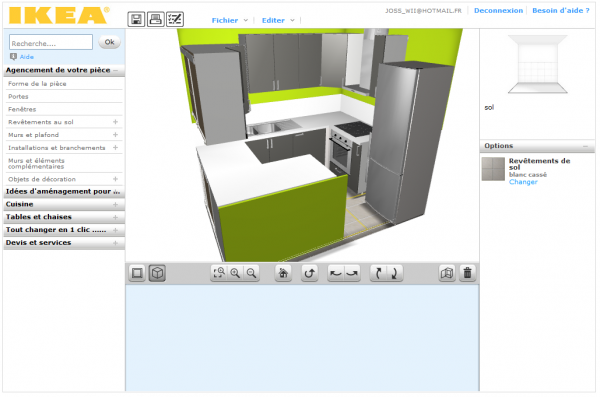The width and height of the screenshot is (600, 397).
Task: Click the Recherche search field
Action: (x=51, y=42)
